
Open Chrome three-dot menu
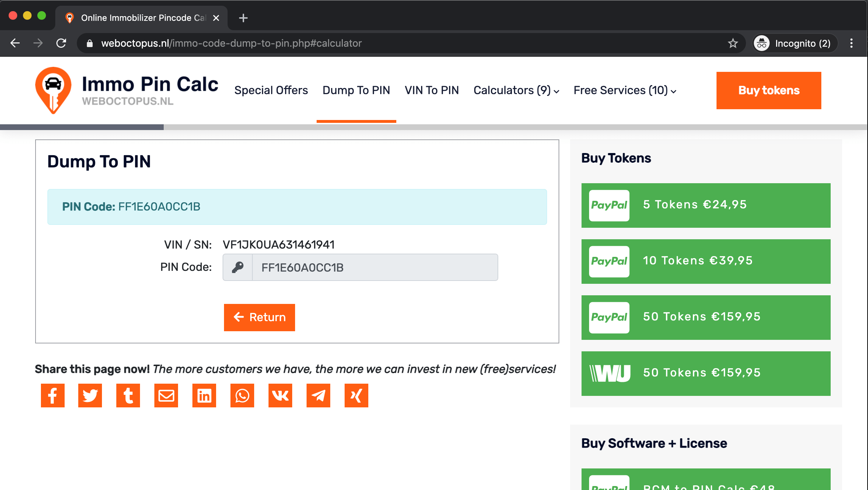click(x=851, y=43)
